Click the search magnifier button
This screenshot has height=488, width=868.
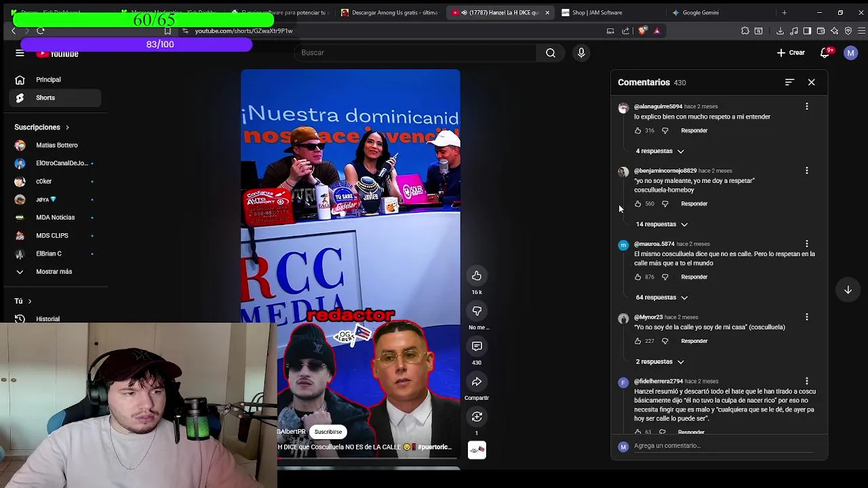tap(551, 53)
